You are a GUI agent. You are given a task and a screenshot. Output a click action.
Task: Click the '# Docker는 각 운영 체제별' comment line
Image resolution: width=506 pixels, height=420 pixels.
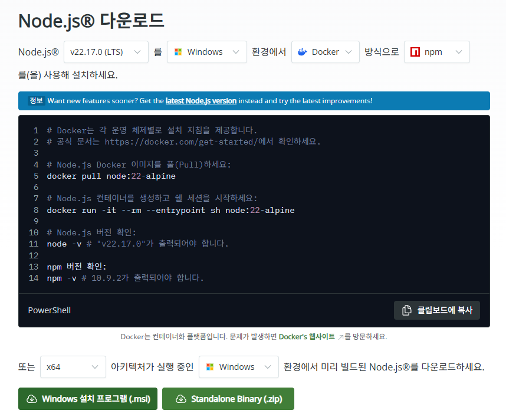(152, 130)
